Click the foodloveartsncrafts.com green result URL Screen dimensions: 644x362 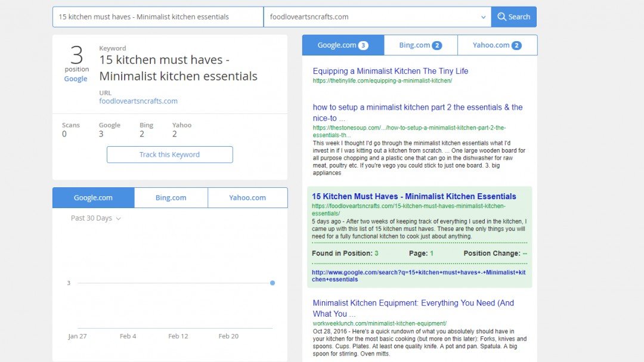pyautogui.click(x=408, y=209)
